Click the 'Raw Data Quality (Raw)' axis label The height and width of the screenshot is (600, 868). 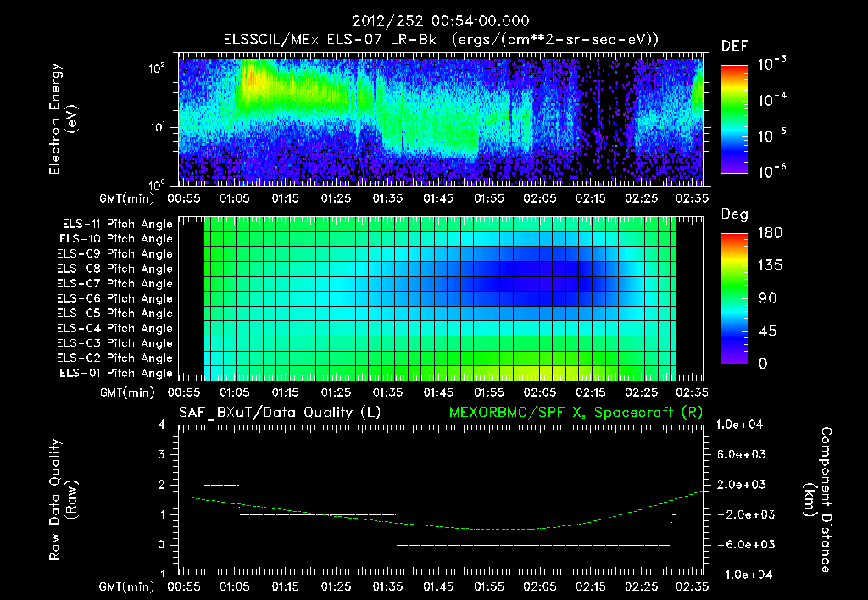pos(63,500)
